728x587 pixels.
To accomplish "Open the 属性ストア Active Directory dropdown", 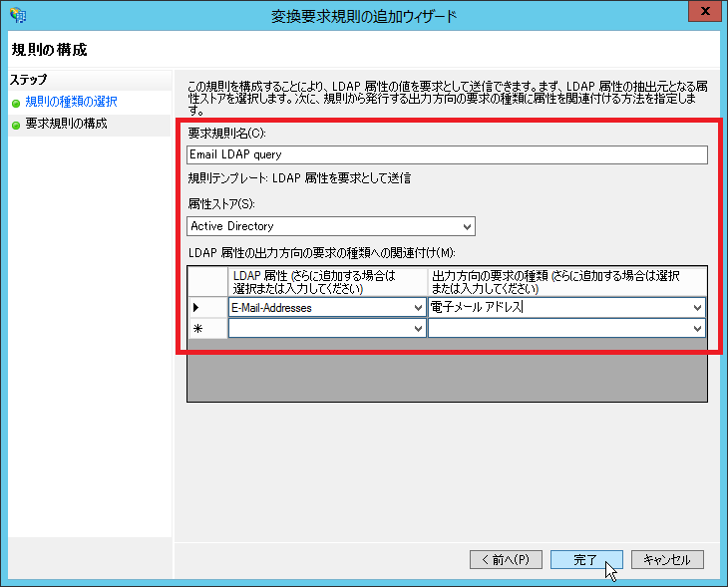I will [x=331, y=226].
